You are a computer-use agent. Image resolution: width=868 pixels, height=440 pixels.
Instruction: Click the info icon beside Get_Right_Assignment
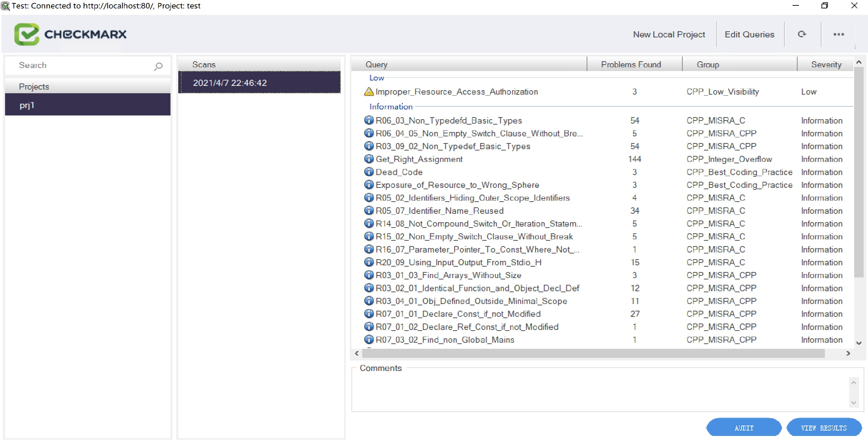(369, 159)
